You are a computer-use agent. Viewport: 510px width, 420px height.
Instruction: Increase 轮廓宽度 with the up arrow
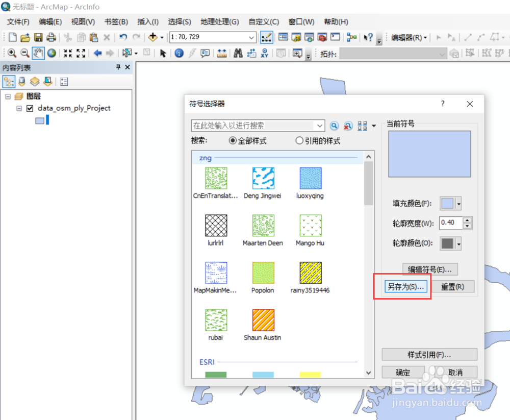[467, 220]
